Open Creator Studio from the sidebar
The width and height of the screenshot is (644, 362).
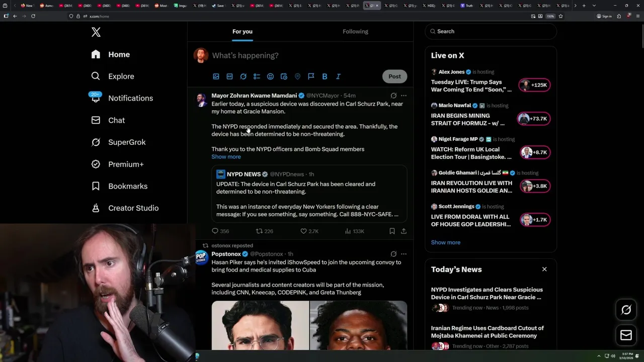(x=125, y=208)
